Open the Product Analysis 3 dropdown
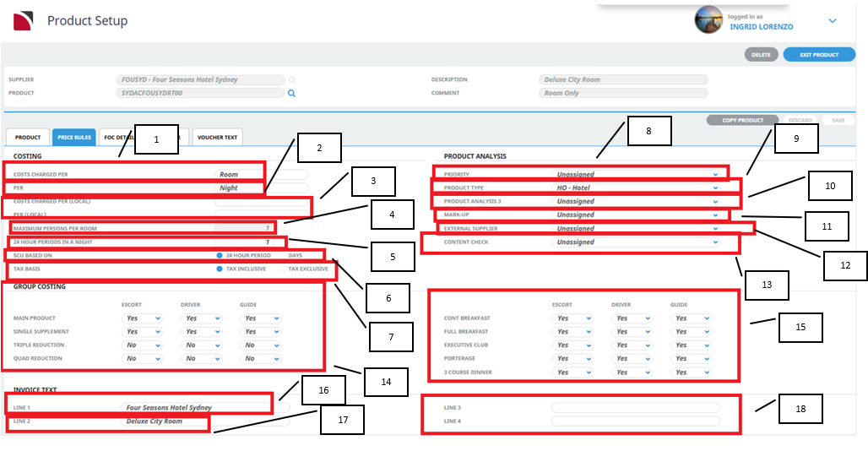 click(636, 201)
